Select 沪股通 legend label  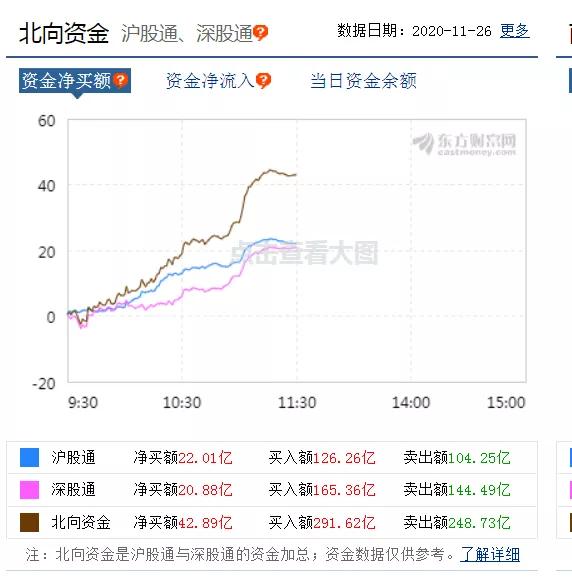(x=73, y=458)
